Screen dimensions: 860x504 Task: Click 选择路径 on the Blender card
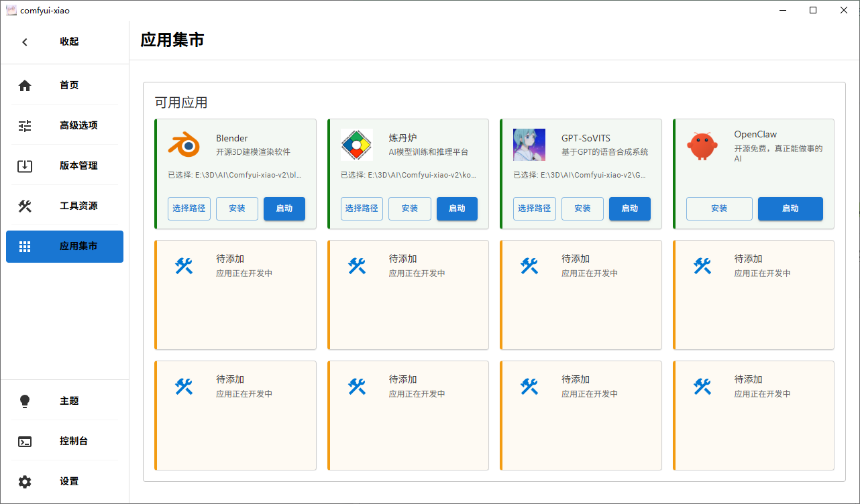coord(189,208)
